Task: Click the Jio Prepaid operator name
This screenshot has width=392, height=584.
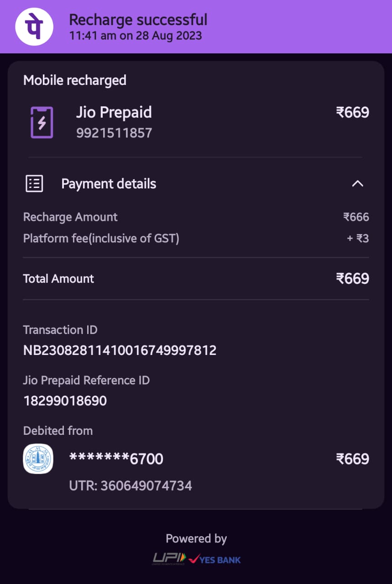Action: pos(114,112)
